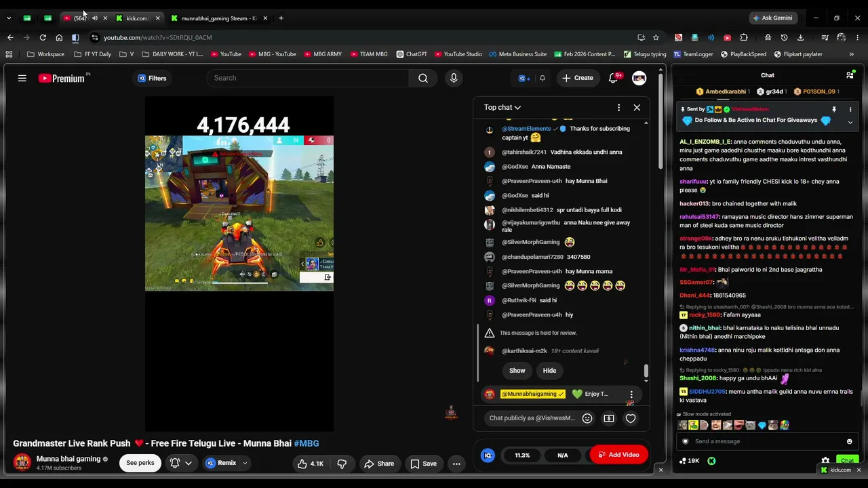868x488 pixels.
Task: Like the video with 4.1K likes
Action: tap(310, 464)
